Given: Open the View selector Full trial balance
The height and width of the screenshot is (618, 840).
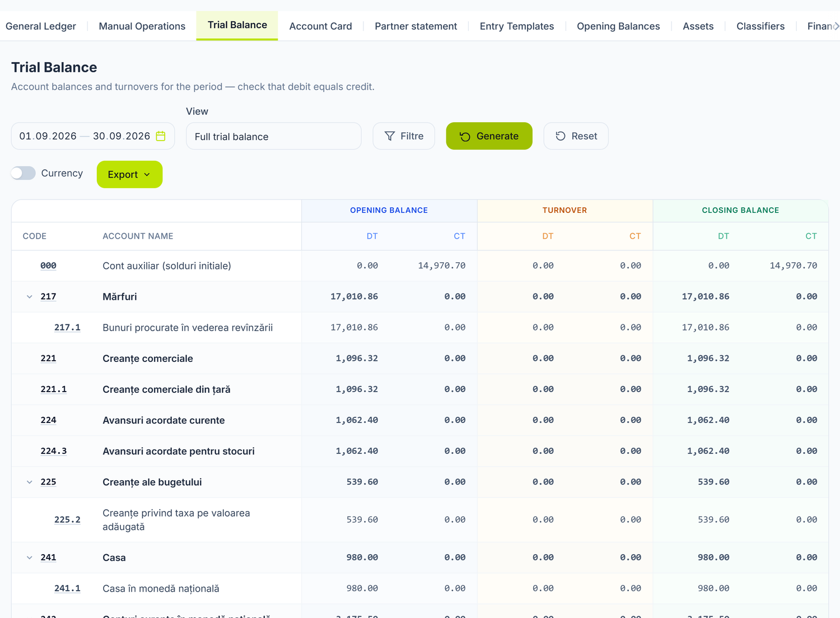Looking at the screenshot, I should [x=273, y=136].
